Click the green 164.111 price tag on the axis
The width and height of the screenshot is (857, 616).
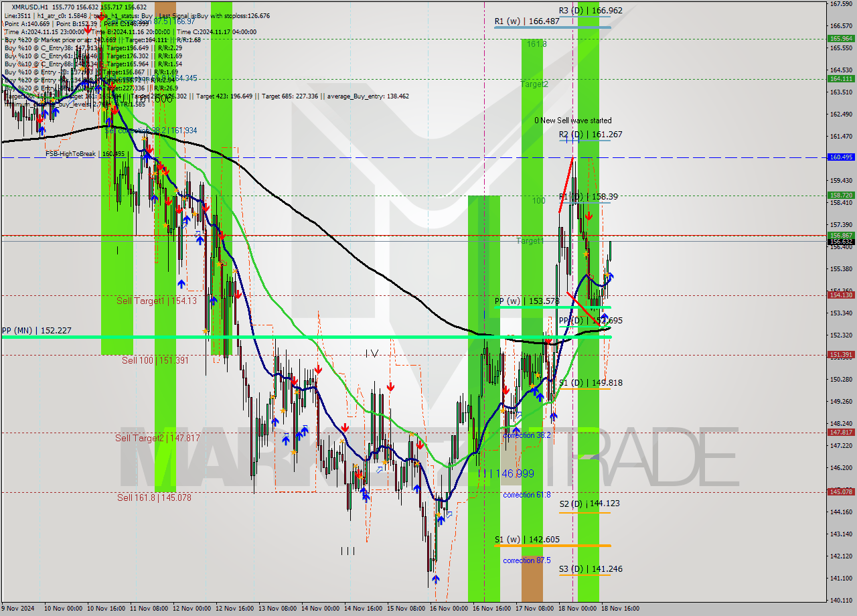[x=841, y=78]
